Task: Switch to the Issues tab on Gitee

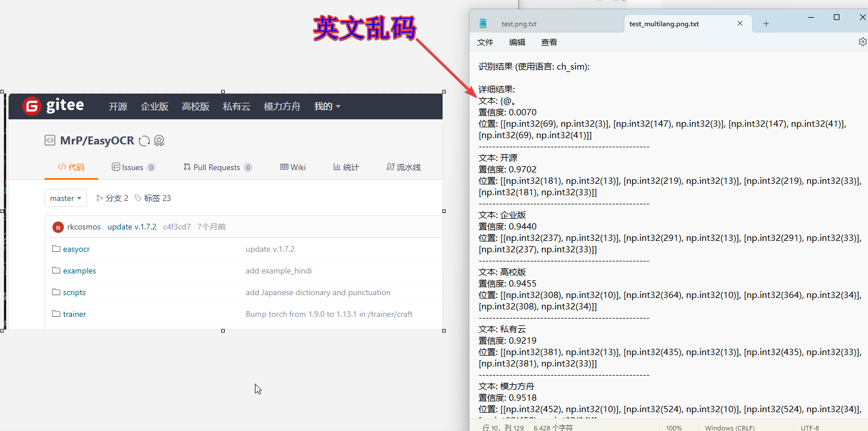Action: point(133,167)
